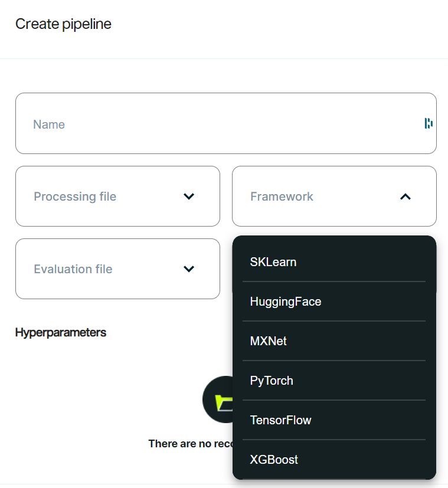The image size is (448, 488).
Task: Click the Create pipeline heading
Action: [63, 24]
